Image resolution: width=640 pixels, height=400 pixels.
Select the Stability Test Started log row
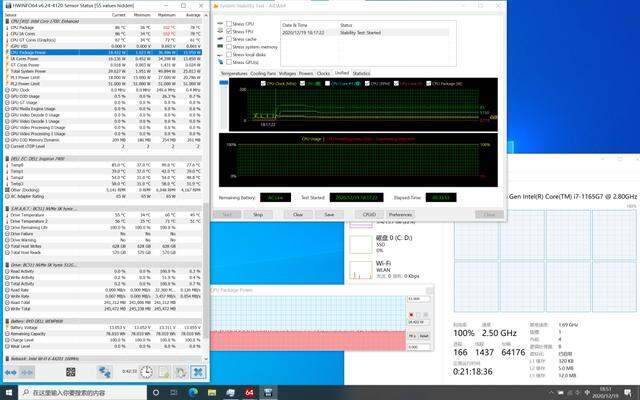pyautogui.click(x=365, y=32)
